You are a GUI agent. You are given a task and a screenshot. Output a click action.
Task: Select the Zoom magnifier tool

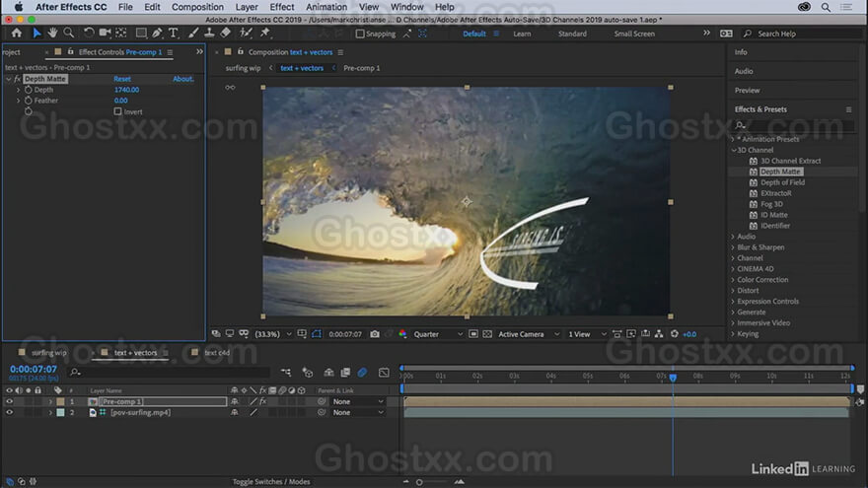[x=69, y=34]
